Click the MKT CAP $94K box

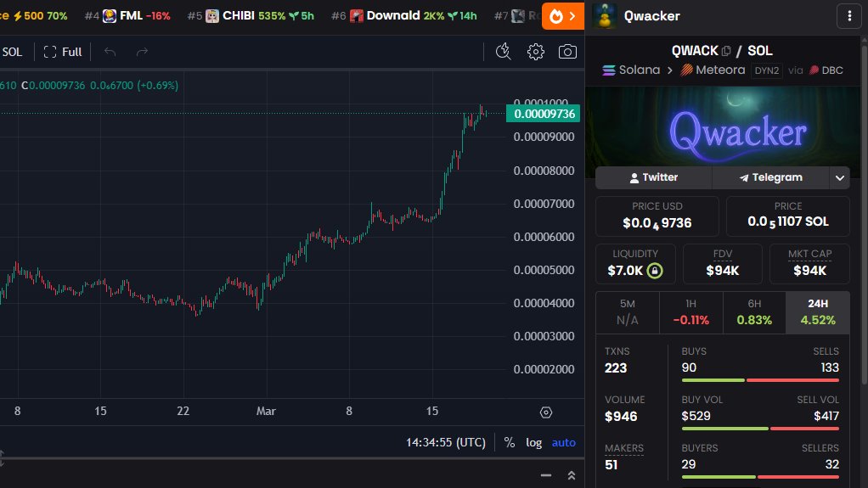click(810, 263)
